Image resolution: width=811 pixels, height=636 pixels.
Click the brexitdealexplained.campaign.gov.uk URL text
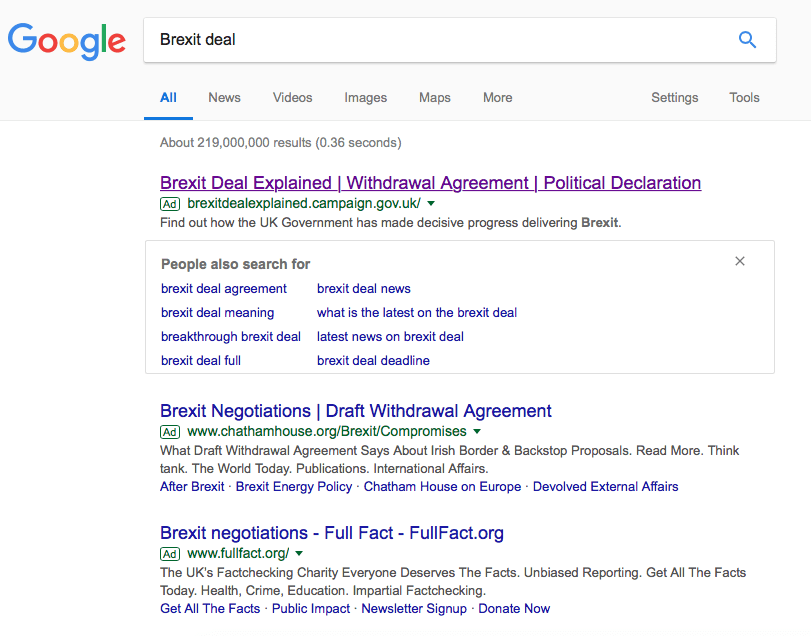[x=304, y=204]
